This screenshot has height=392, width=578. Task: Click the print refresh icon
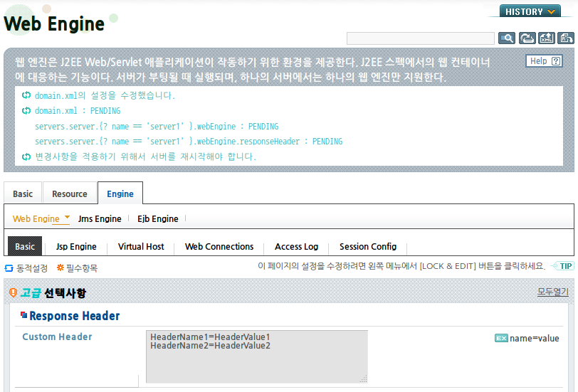point(527,38)
